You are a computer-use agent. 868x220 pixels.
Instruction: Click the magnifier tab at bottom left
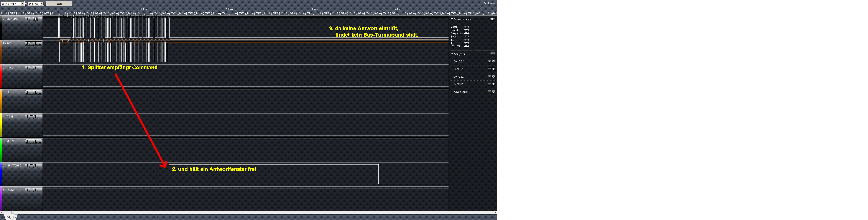coord(9,217)
